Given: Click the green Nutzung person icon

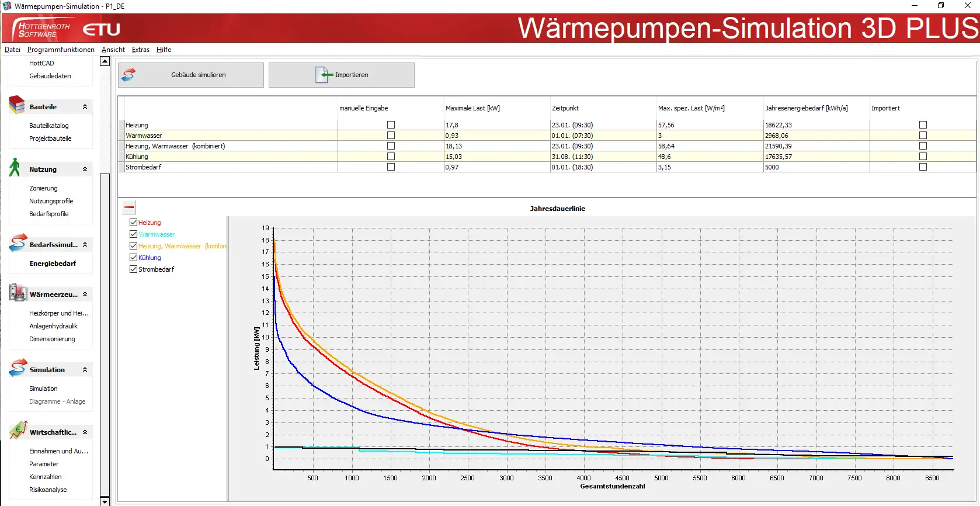Looking at the screenshot, I should coord(15,168).
